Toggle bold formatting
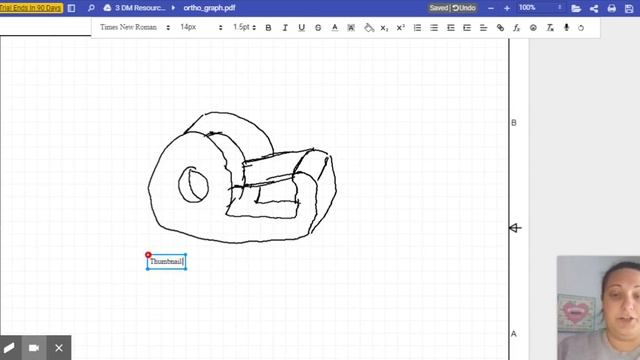The height and width of the screenshot is (360, 640). point(268,28)
